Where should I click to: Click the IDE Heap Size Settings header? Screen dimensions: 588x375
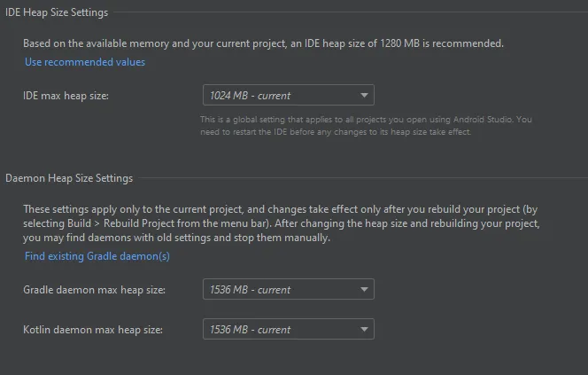(x=57, y=12)
